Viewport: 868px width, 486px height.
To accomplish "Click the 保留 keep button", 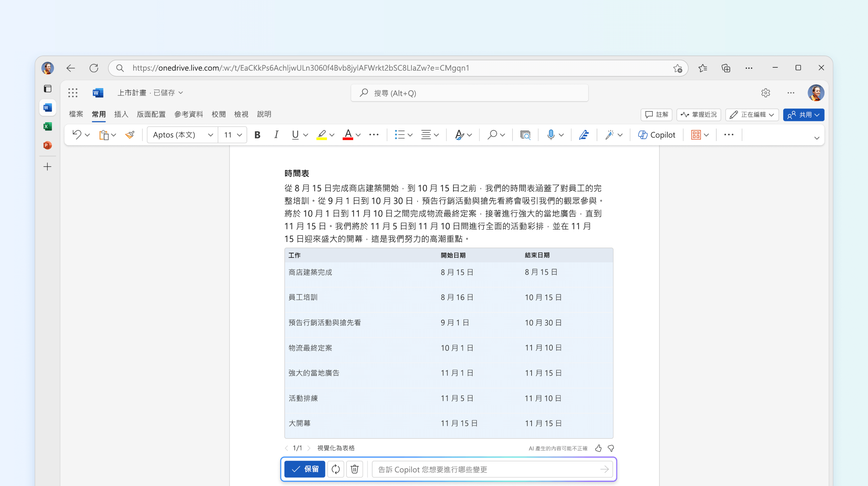I will (x=305, y=469).
